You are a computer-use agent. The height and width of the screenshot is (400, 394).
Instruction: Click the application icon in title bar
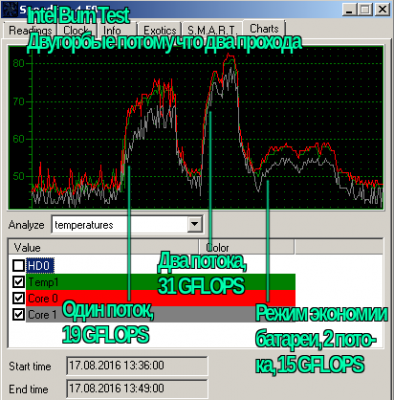tap(9, 9)
